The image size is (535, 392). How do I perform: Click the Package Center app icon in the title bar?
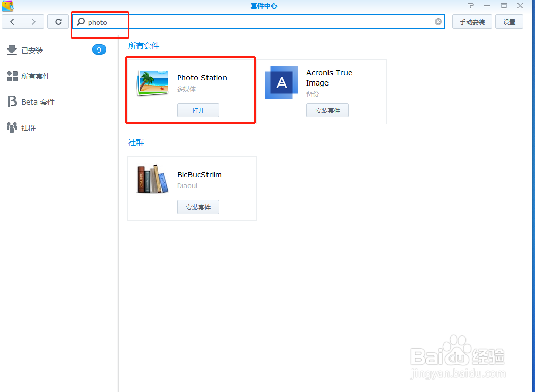(8, 6)
